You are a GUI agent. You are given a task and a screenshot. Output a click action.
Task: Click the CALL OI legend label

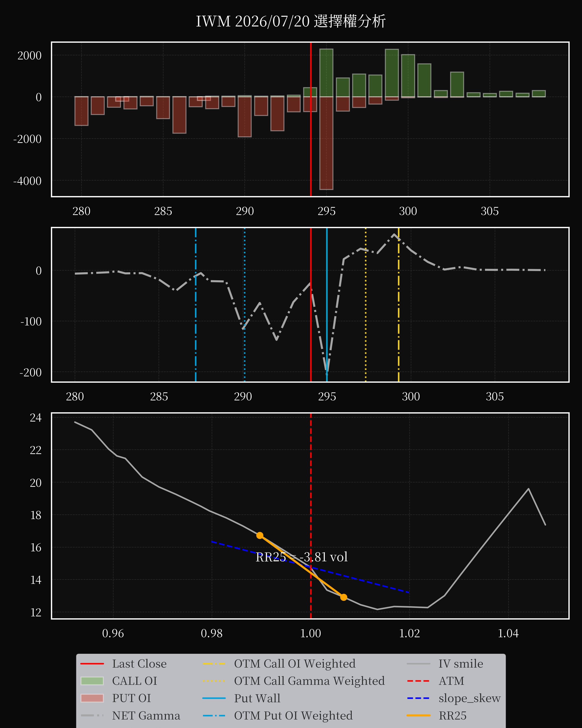pyautogui.click(x=135, y=681)
